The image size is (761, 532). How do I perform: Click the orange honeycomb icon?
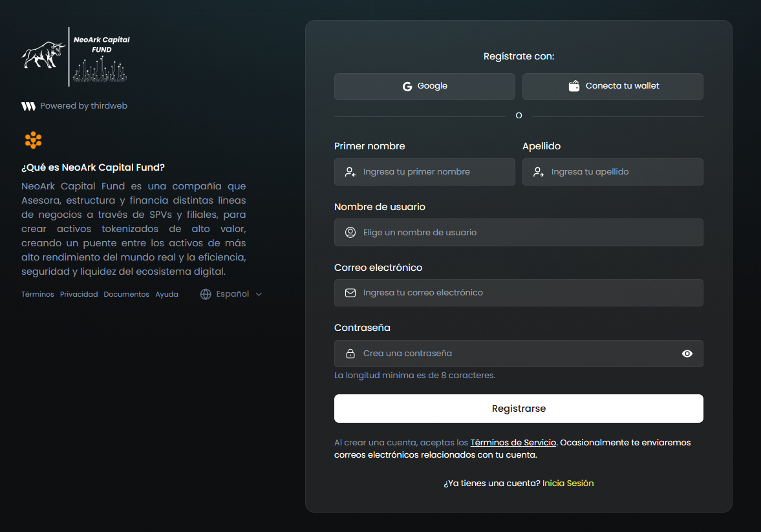pos(33,140)
